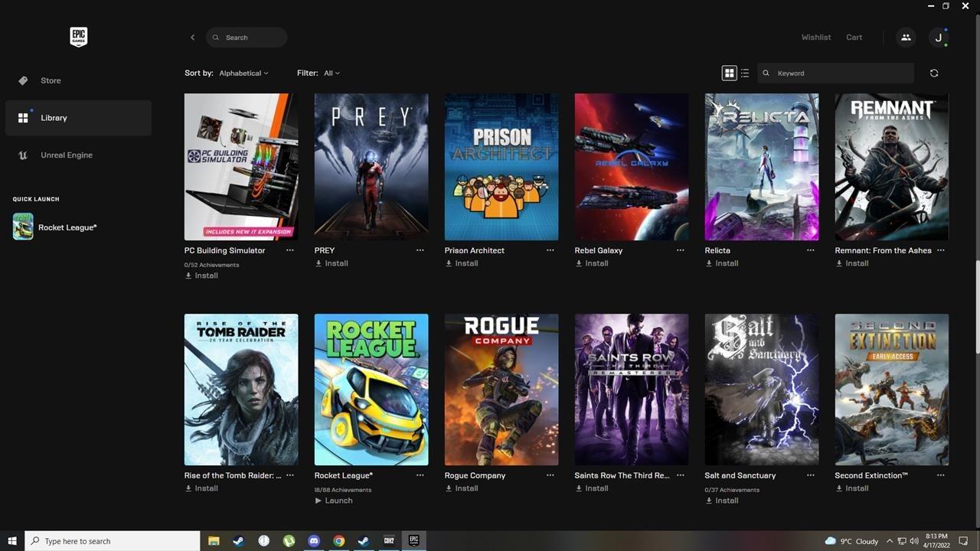Install Remnant: From the Ashes
Screen dimensions: 980x551
point(852,263)
